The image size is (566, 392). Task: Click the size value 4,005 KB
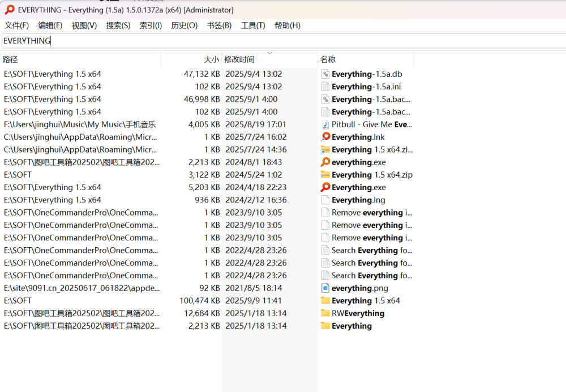click(x=204, y=124)
